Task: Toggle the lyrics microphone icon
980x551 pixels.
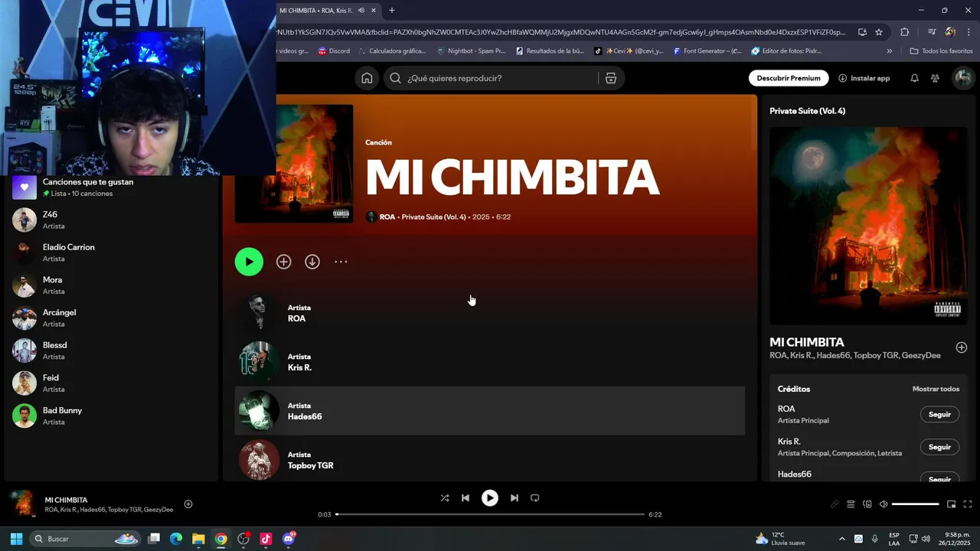Action: [x=835, y=504]
